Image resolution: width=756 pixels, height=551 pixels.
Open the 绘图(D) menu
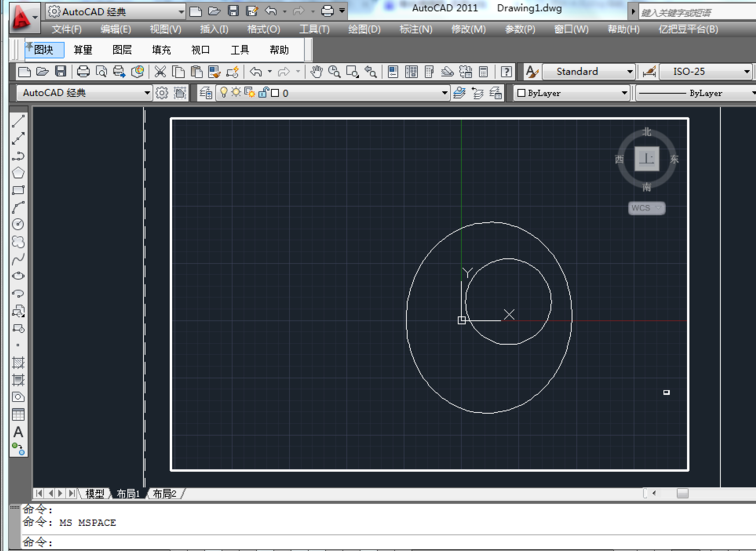[364, 29]
